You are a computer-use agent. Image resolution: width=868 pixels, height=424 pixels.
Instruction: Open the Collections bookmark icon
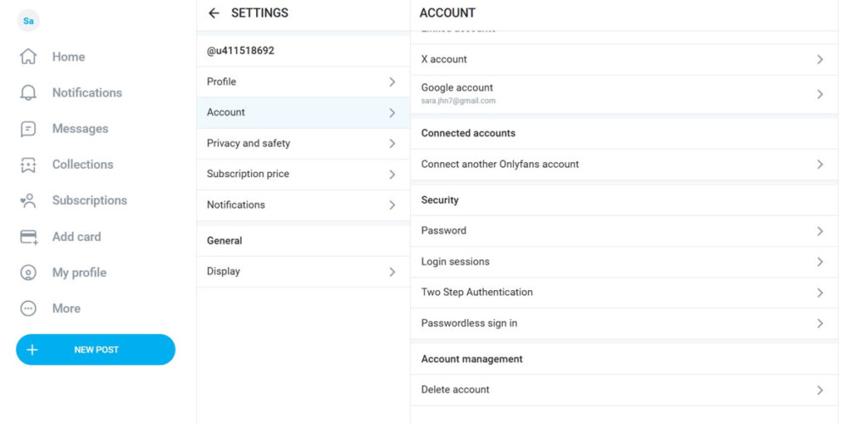pos(28,165)
